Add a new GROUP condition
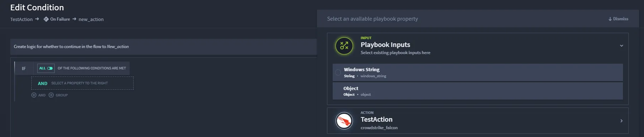This screenshot has width=644, height=137. point(58,95)
